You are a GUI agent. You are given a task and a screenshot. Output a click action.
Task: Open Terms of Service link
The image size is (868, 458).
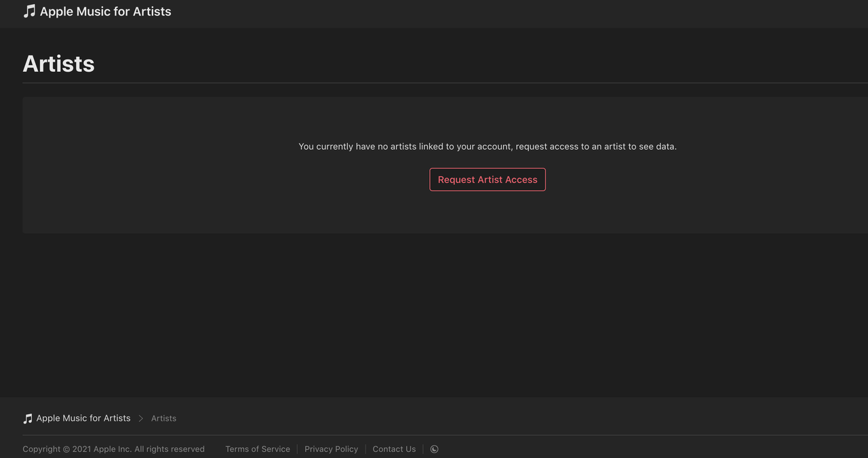(258, 449)
